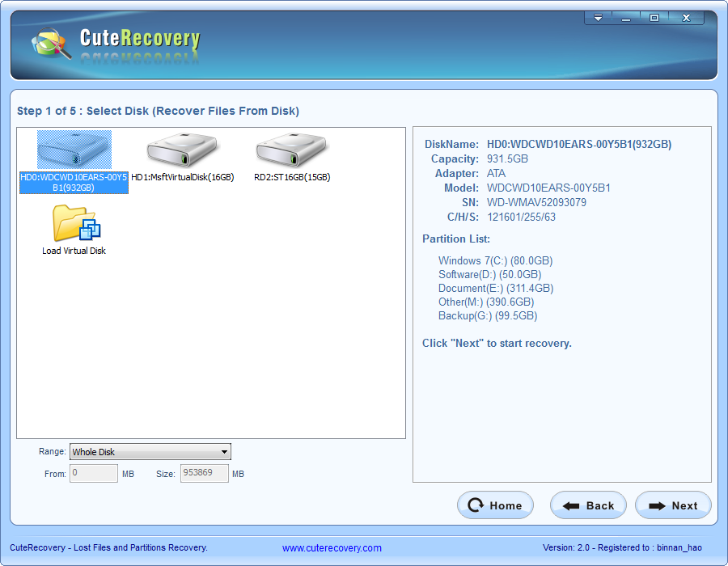Minimize the CuteRecovery window
The height and width of the screenshot is (566, 728).
click(x=626, y=18)
